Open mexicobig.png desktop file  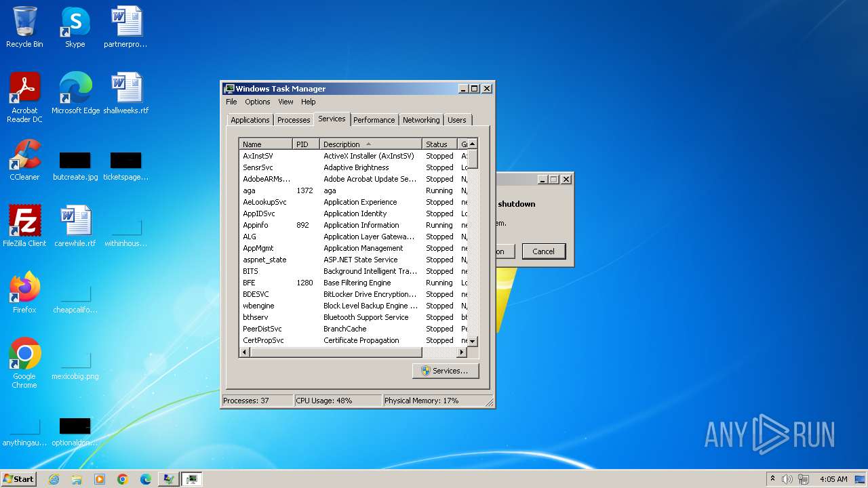pyautogui.click(x=75, y=365)
